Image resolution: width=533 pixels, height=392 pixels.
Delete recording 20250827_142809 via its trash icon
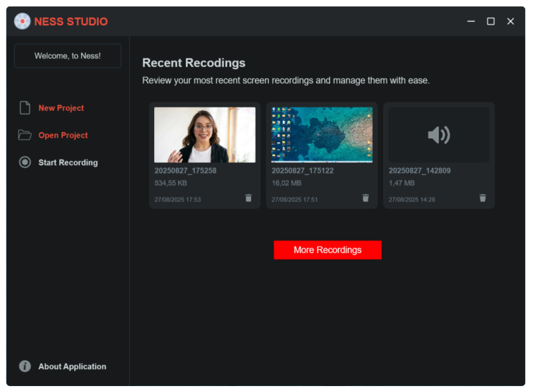point(482,197)
